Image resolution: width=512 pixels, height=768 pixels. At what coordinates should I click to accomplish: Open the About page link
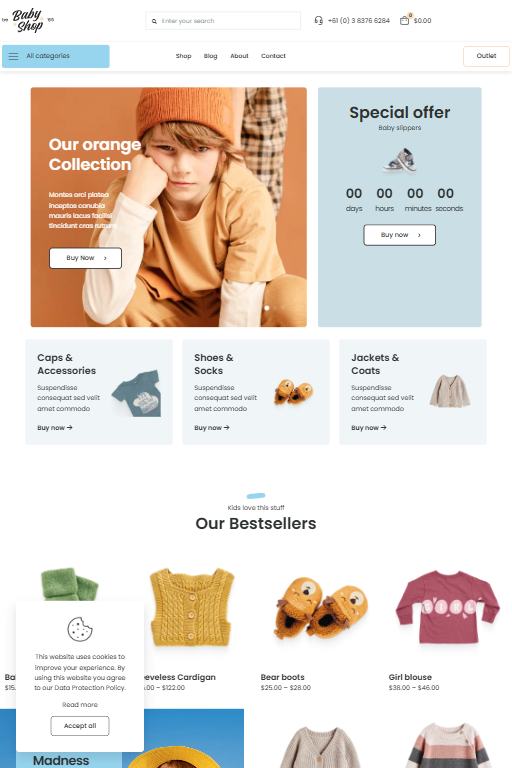pos(240,56)
